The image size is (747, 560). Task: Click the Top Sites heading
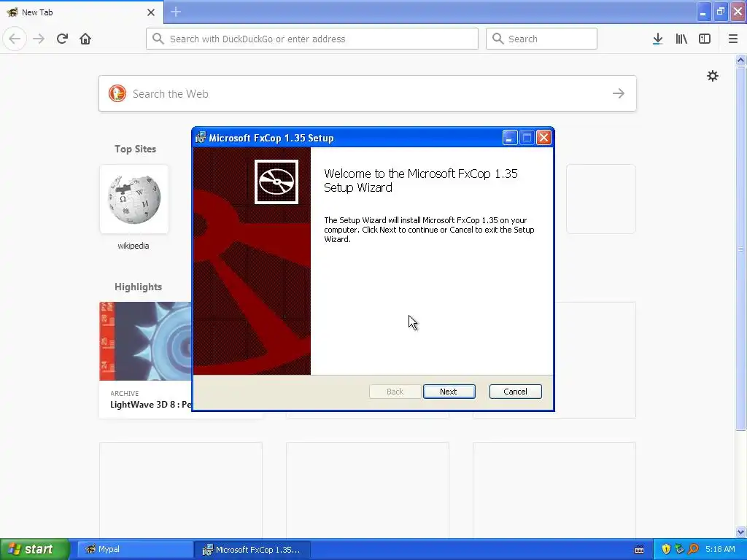point(135,149)
